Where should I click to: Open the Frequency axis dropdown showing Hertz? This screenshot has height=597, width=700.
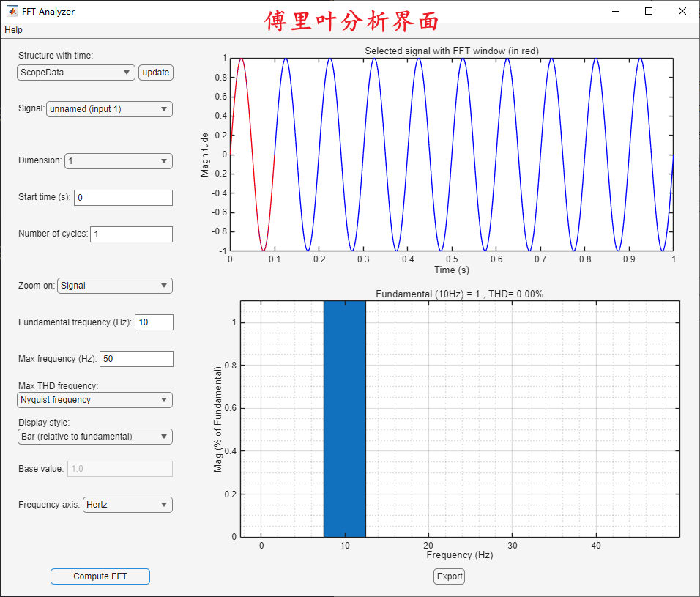coord(127,504)
